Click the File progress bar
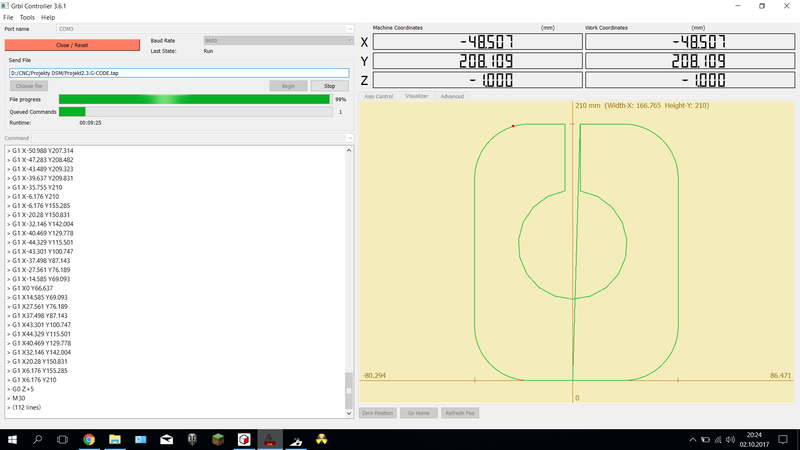This screenshot has height=450, width=800. (194, 99)
